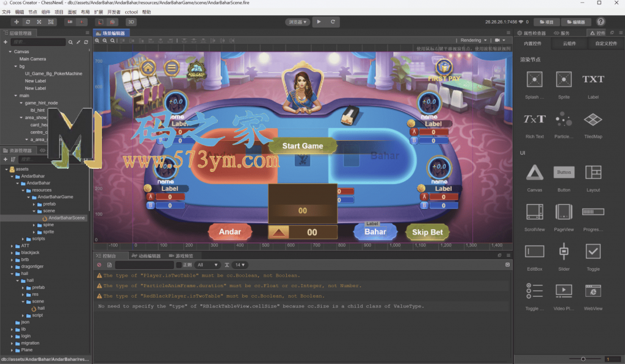Zoom out the scene editor view

tap(105, 40)
